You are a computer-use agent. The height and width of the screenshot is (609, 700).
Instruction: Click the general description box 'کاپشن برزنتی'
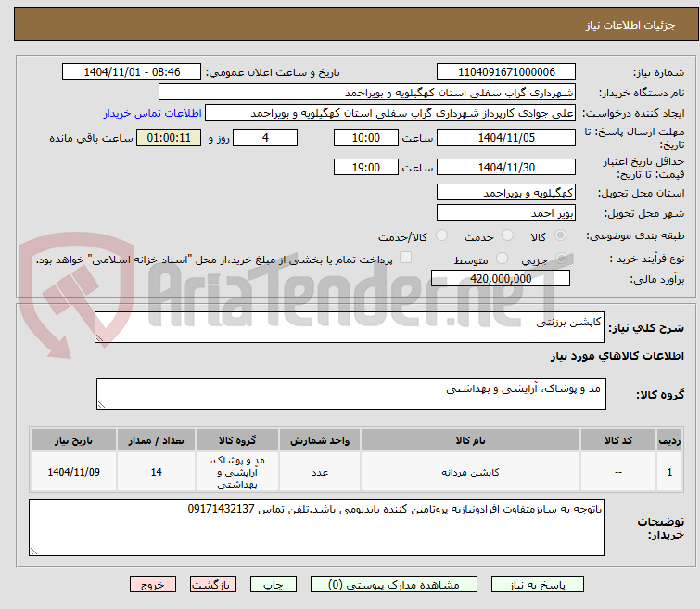[350, 328]
